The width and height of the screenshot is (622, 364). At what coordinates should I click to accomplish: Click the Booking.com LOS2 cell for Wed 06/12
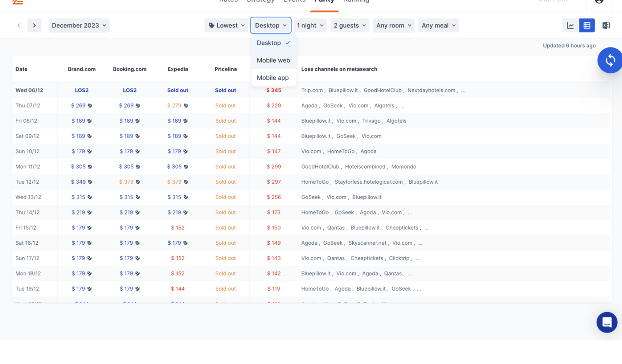(130, 91)
